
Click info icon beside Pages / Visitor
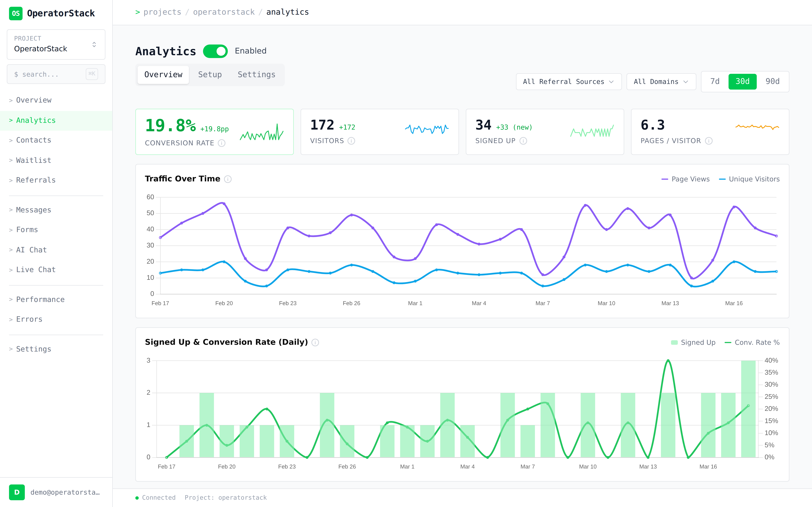[x=709, y=141]
